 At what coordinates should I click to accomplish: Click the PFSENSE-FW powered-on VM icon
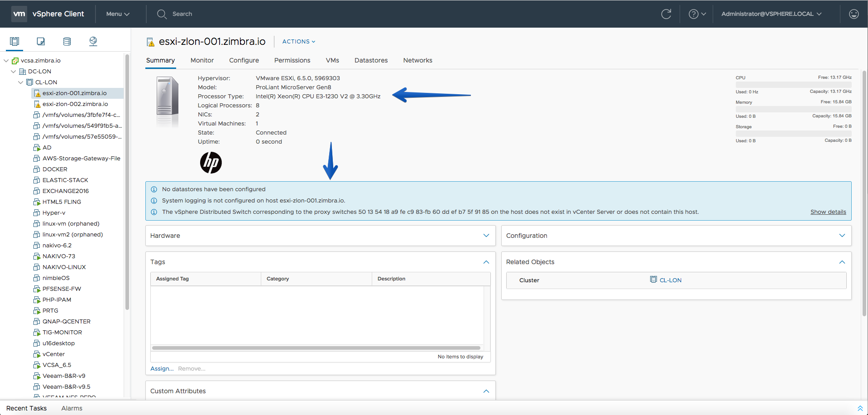pyautogui.click(x=37, y=289)
